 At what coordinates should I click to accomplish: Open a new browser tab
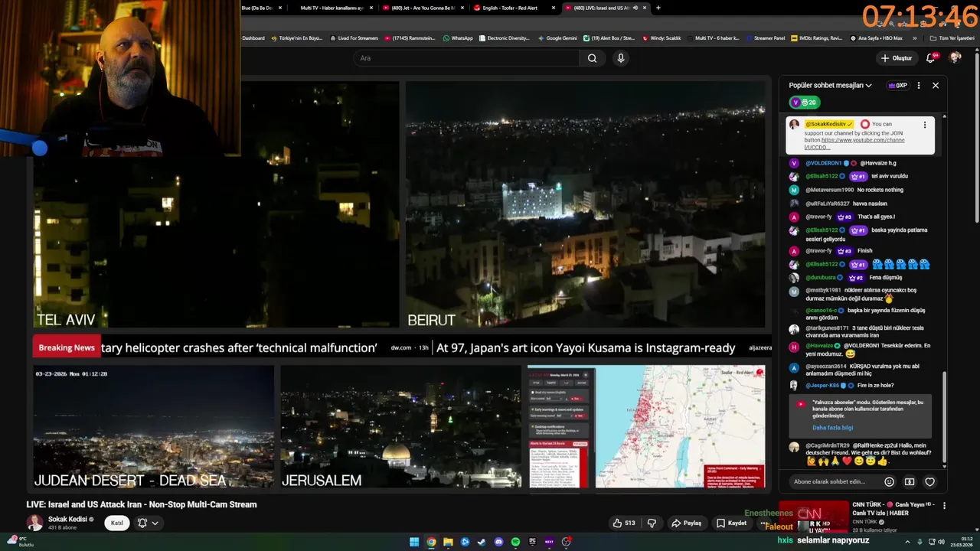click(x=658, y=8)
